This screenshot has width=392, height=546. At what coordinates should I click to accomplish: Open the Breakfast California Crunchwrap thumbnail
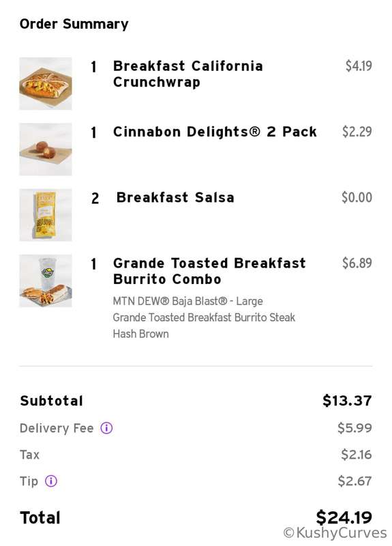click(x=46, y=83)
